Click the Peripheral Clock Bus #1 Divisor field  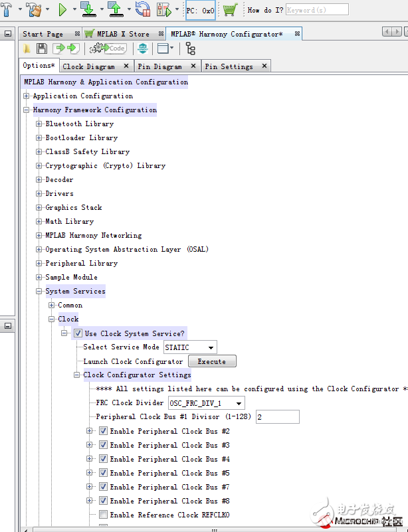(277, 417)
